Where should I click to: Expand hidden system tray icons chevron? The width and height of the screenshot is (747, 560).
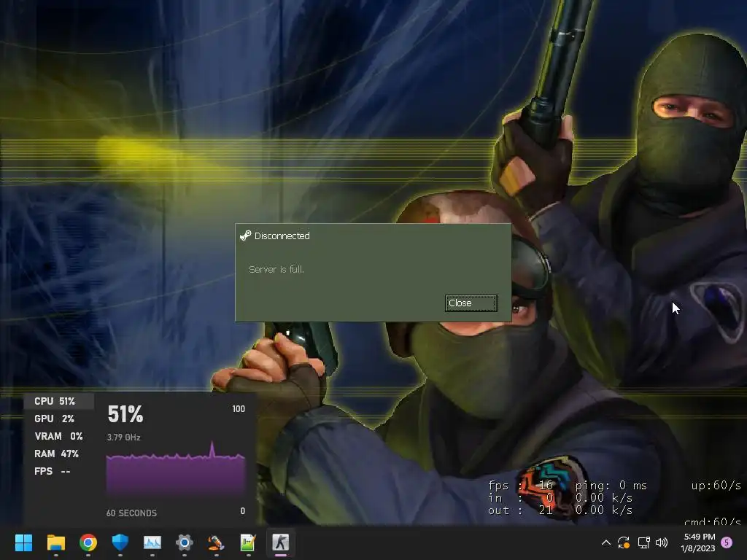pyautogui.click(x=606, y=542)
